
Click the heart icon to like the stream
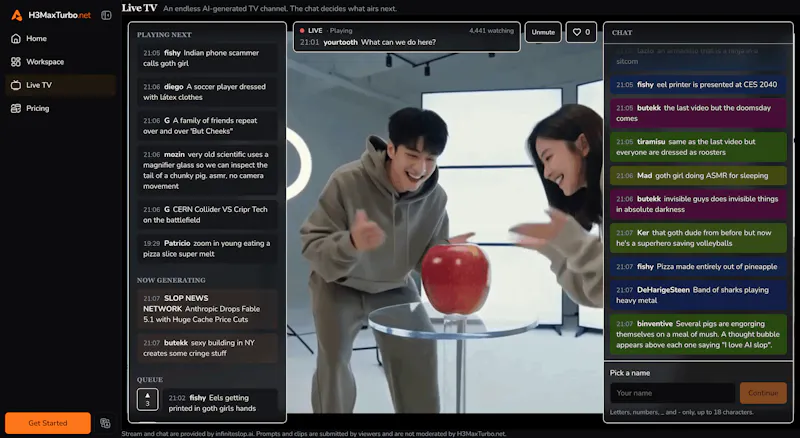click(577, 32)
